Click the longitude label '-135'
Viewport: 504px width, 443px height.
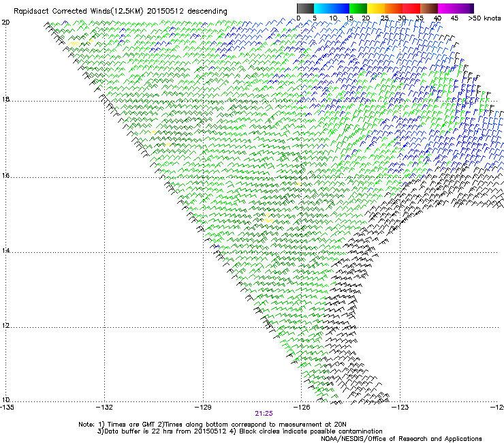[7, 408]
